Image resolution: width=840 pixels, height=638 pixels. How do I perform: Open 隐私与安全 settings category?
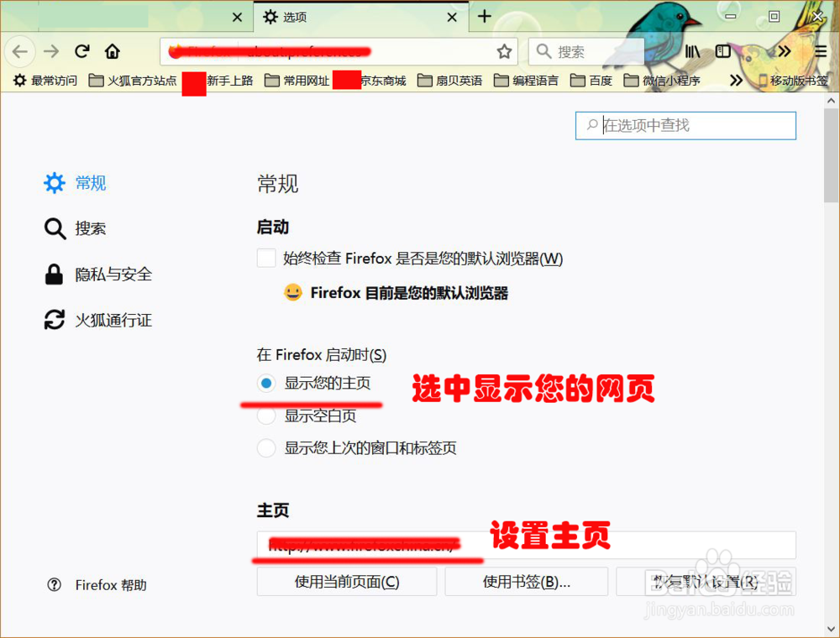tap(97, 275)
